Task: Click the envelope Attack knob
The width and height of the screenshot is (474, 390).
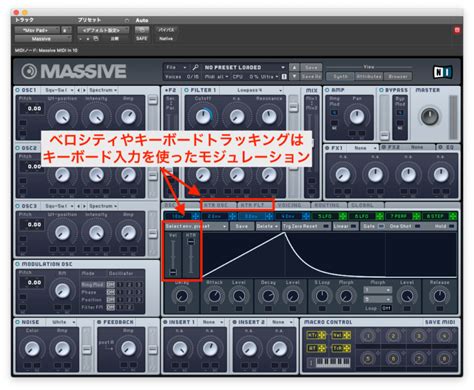Action: 214,296
